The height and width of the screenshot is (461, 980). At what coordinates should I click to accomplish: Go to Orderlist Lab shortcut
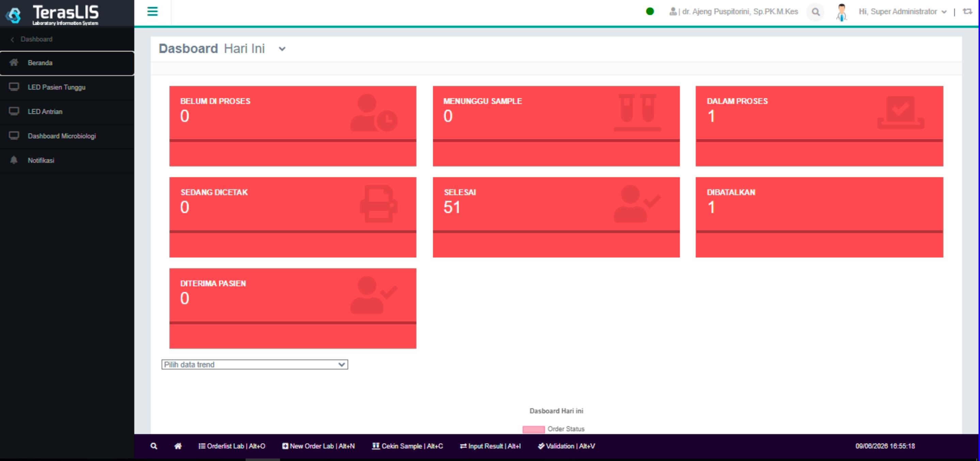click(x=232, y=446)
